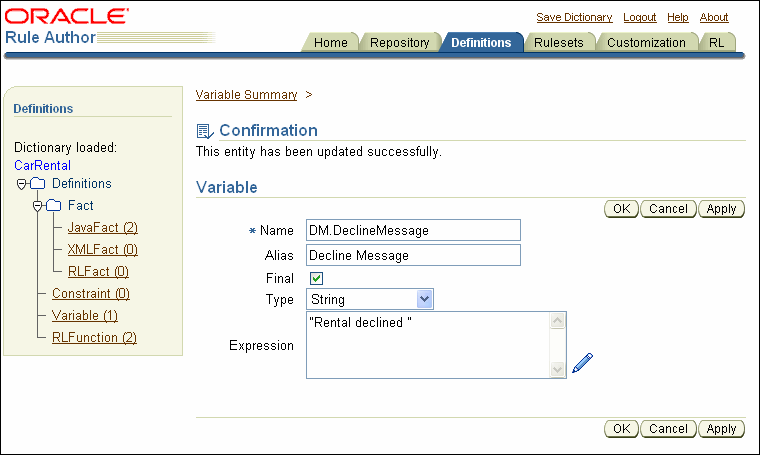Click the Oracle logo

click(66, 16)
